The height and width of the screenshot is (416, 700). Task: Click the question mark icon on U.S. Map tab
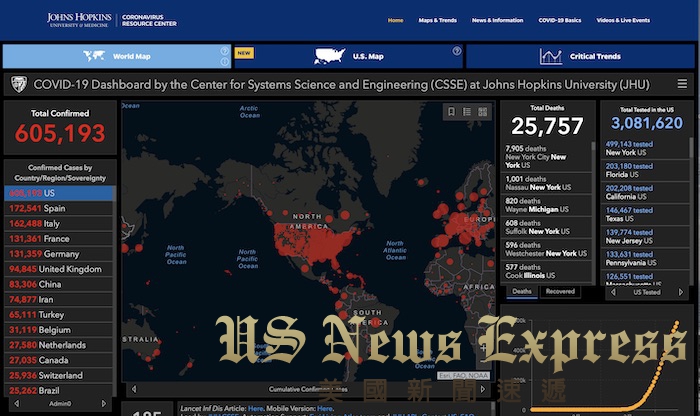[x=457, y=51]
